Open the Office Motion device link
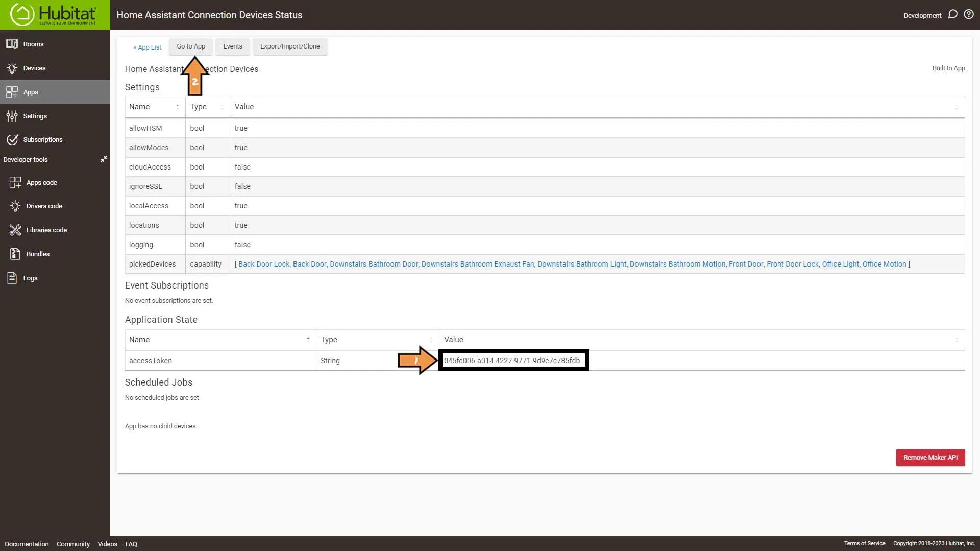 pyautogui.click(x=884, y=264)
